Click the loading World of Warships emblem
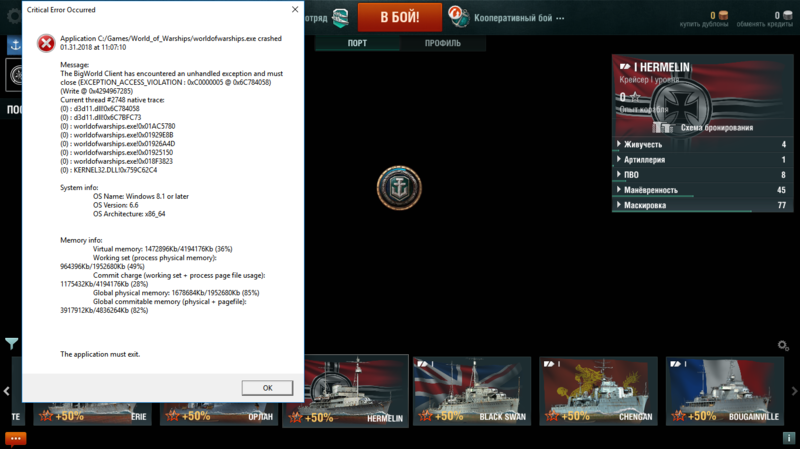This screenshot has width=800, height=449. [399, 188]
